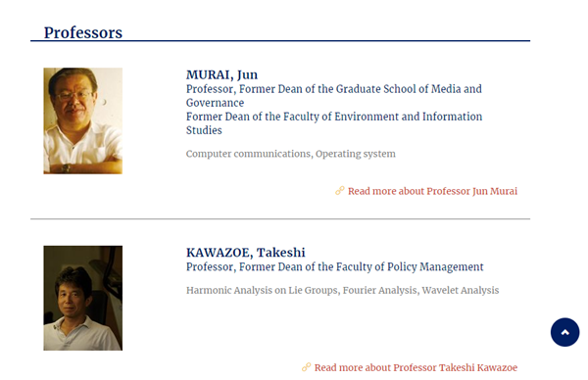Click the Graduate School of Media title line
The width and height of the screenshot is (588, 380).
point(334,89)
